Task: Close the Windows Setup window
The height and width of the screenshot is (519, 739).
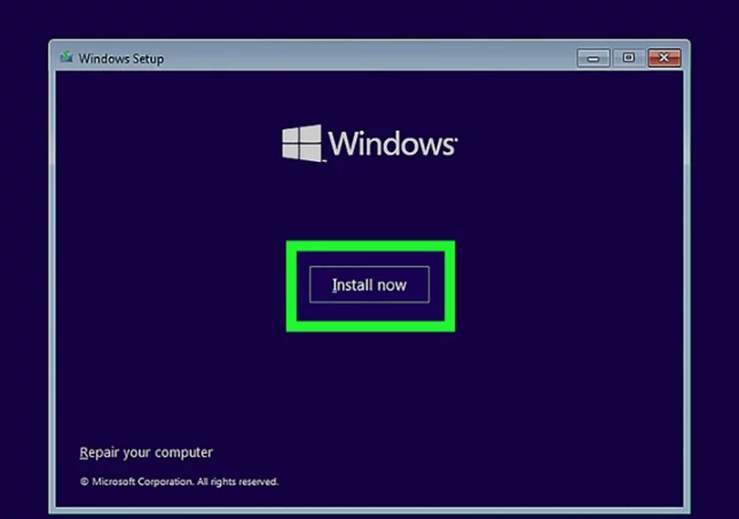Action: [x=664, y=58]
